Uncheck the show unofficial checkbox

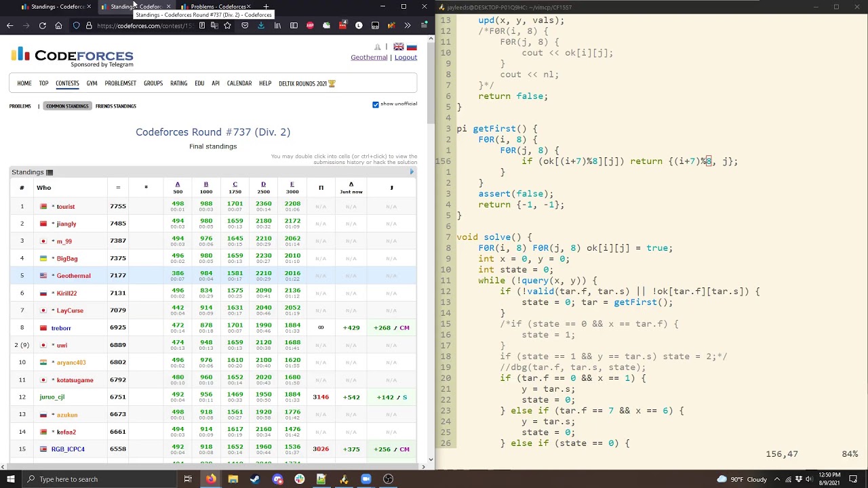[x=376, y=104]
